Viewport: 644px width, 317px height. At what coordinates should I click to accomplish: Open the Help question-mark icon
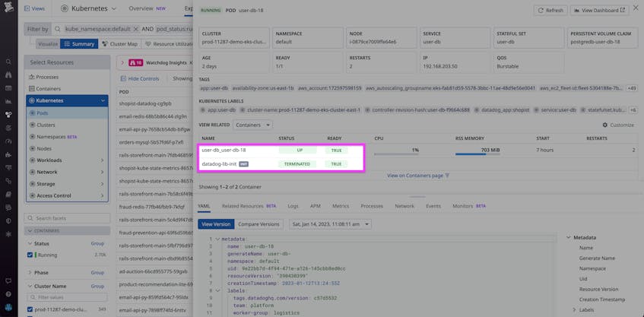pos(8,294)
